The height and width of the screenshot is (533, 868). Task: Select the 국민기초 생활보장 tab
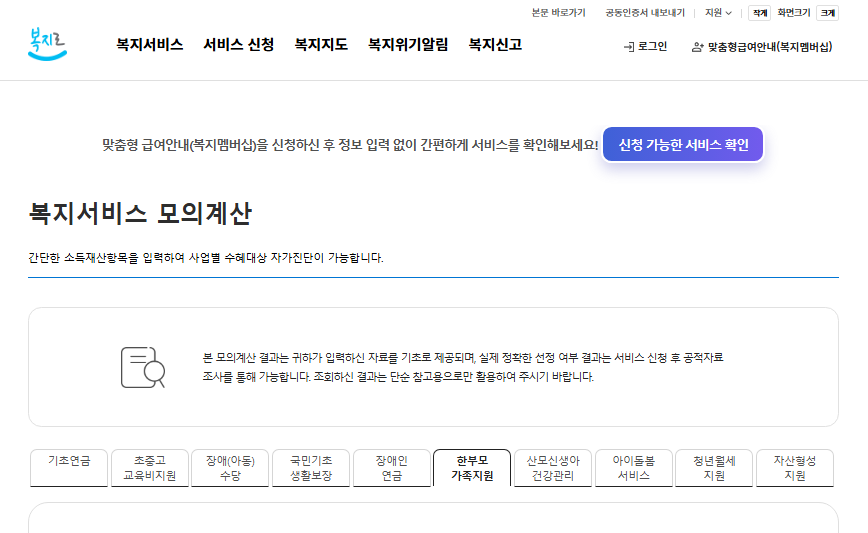click(x=311, y=468)
